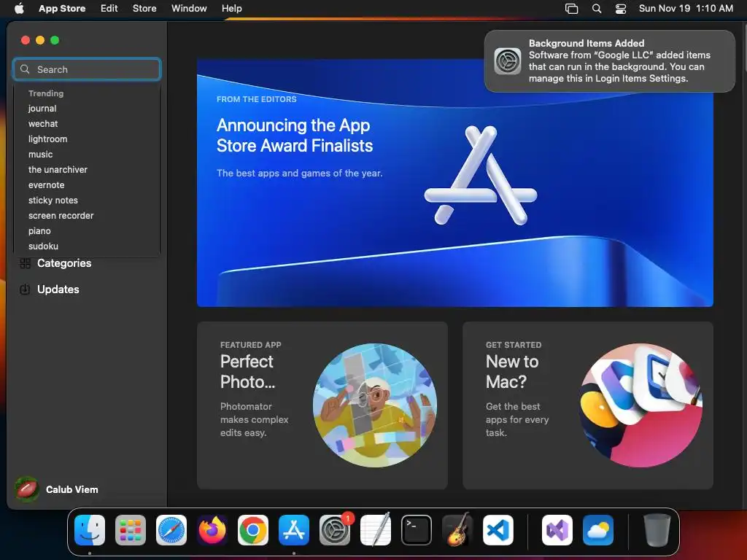This screenshot has width=747, height=560.
Task: Click the date and time in menu bar
Action: tap(686, 8)
